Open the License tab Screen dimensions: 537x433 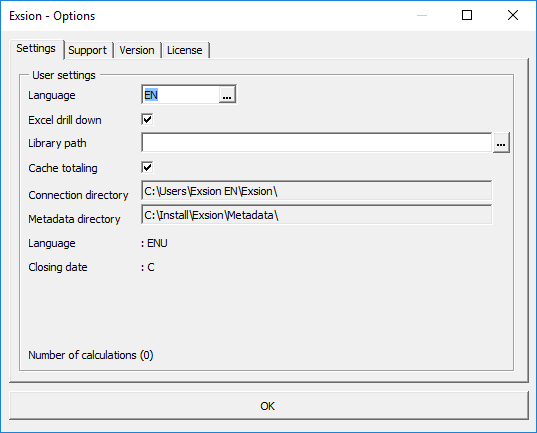(x=185, y=50)
